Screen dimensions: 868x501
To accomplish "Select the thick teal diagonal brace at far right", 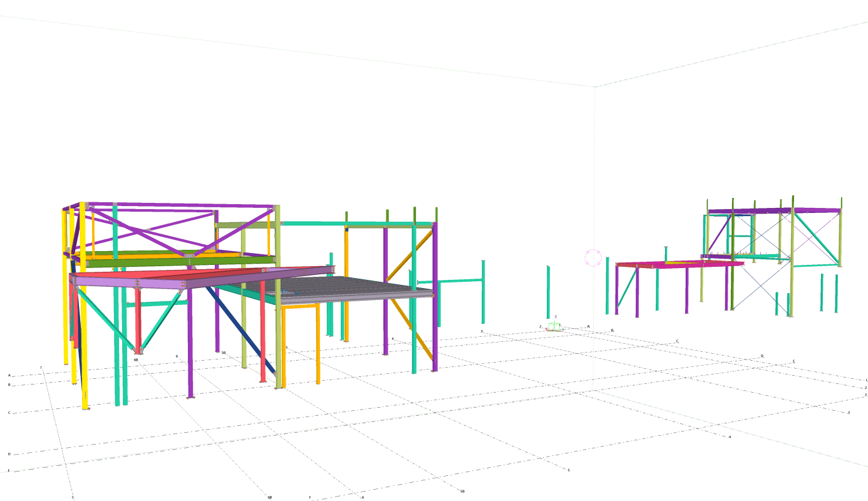I will tap(816, 240).
